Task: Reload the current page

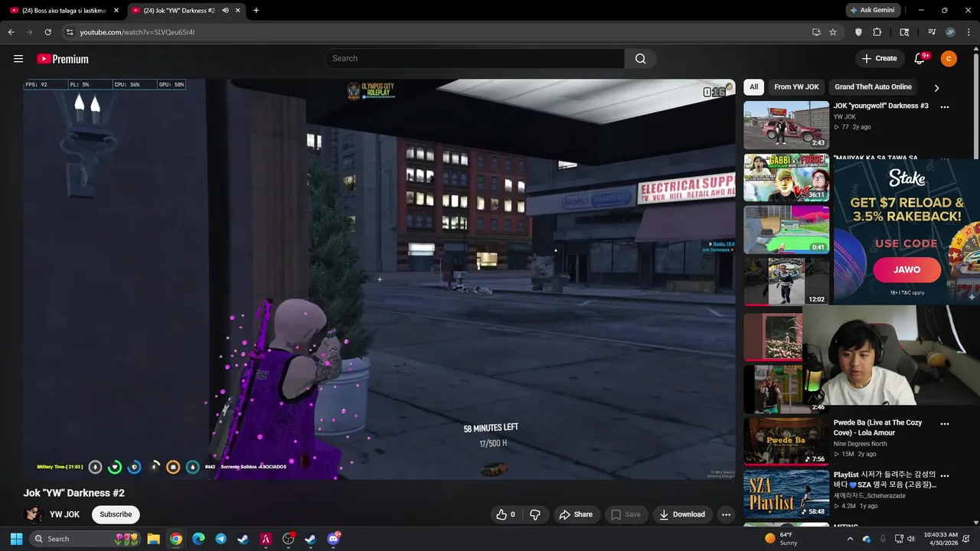Action: [x=47, y=32]
